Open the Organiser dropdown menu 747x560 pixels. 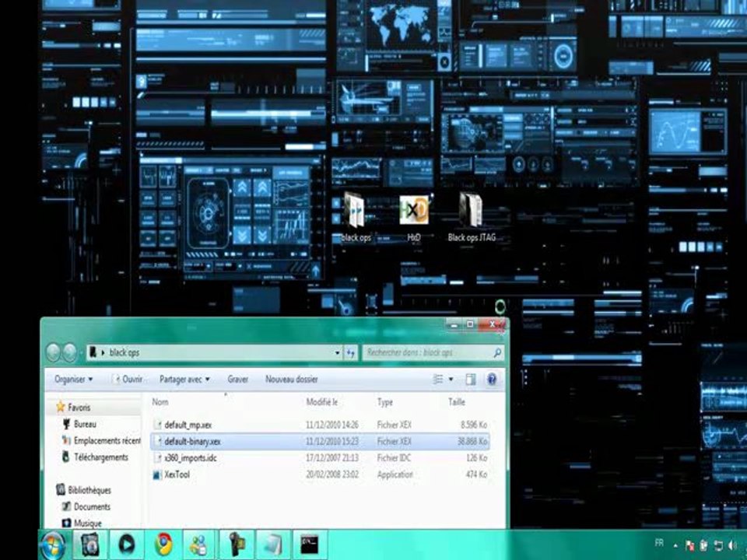click(x=74, y=379)
